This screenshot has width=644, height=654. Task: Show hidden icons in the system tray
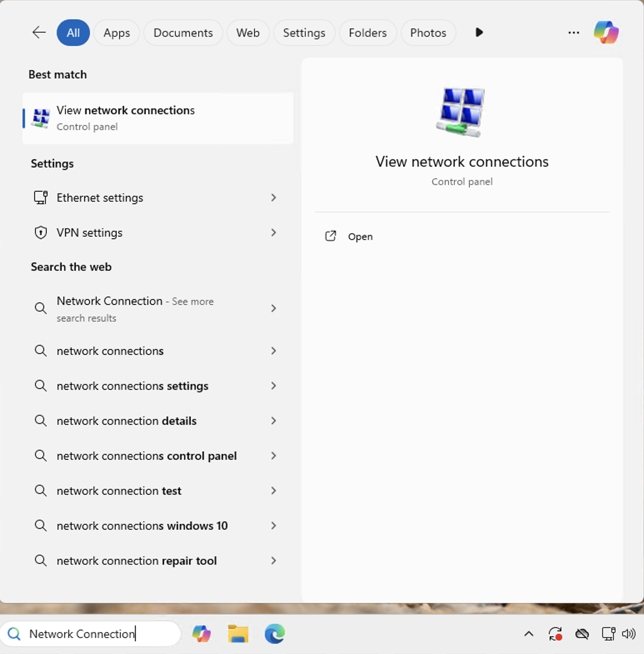pyautogui.click(x=529, y=634)
